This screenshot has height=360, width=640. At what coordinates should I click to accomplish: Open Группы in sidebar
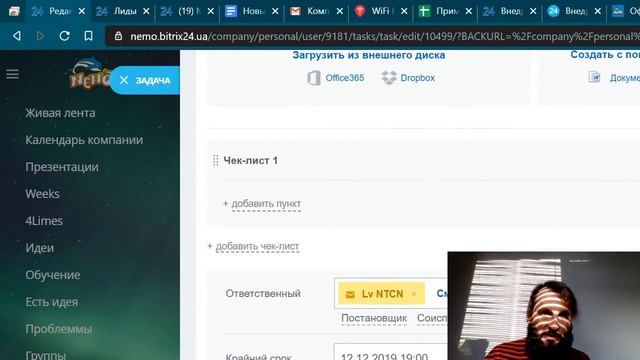point(45,355)
